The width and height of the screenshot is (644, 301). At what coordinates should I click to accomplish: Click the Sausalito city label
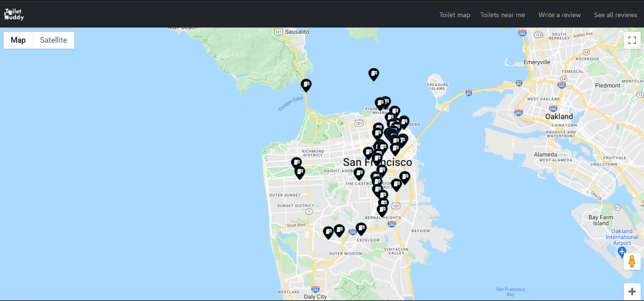(x=297, y=32)
